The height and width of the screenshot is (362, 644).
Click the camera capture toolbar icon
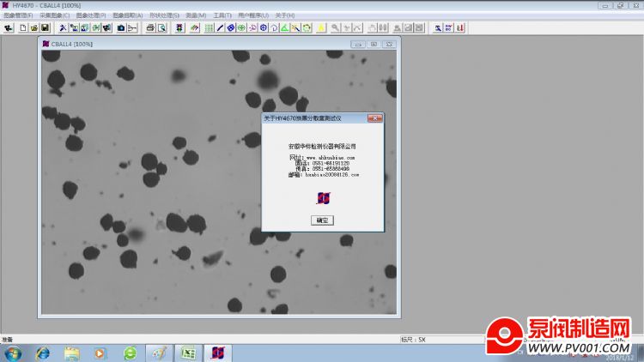[x=121, y=27]
